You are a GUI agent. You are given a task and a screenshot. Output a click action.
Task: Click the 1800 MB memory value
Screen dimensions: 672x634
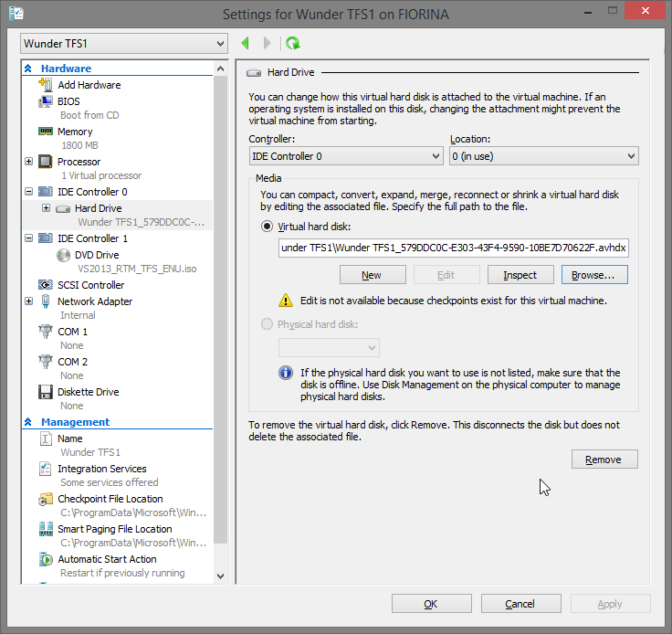pyautogui.click(x=79, y=145)
